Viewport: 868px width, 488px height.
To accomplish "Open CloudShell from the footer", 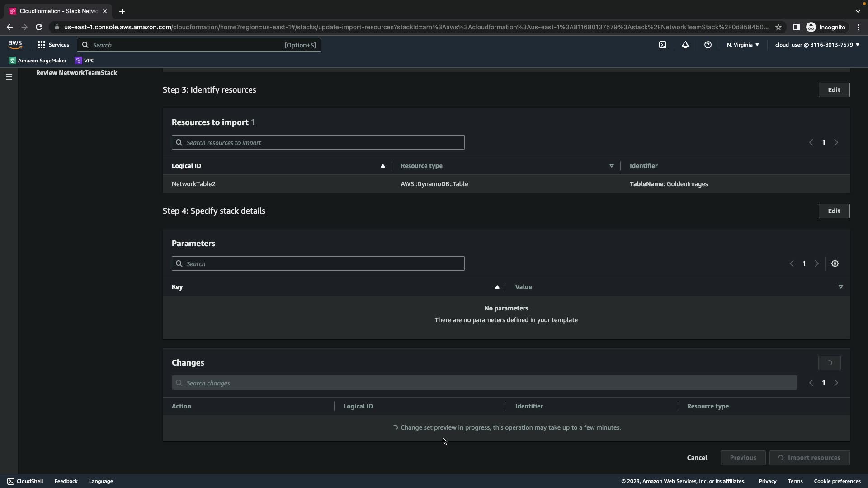I will 25,481.
